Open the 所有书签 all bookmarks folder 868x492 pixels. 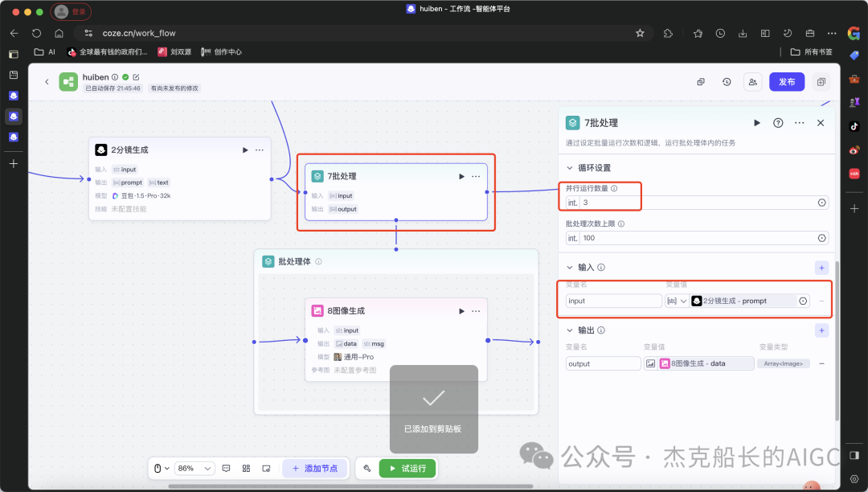pos(812,52)
